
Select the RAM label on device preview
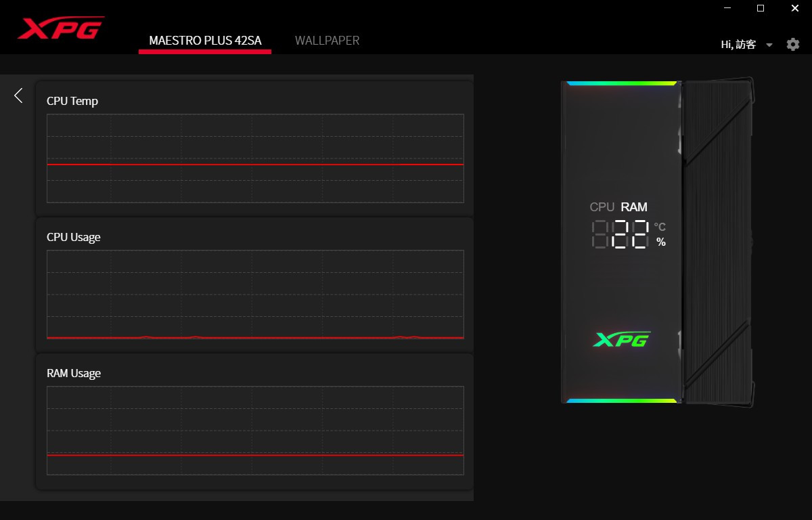634,207
